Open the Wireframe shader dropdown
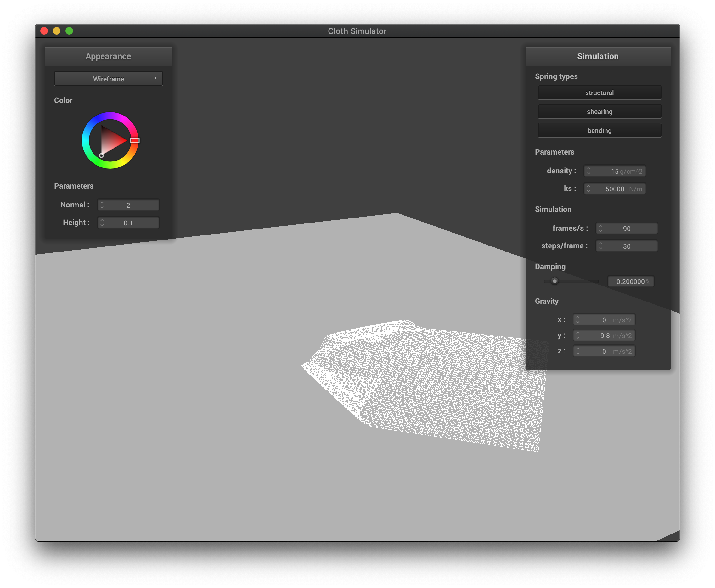Screen dimensions: 715x588 (x=108, y=79)
